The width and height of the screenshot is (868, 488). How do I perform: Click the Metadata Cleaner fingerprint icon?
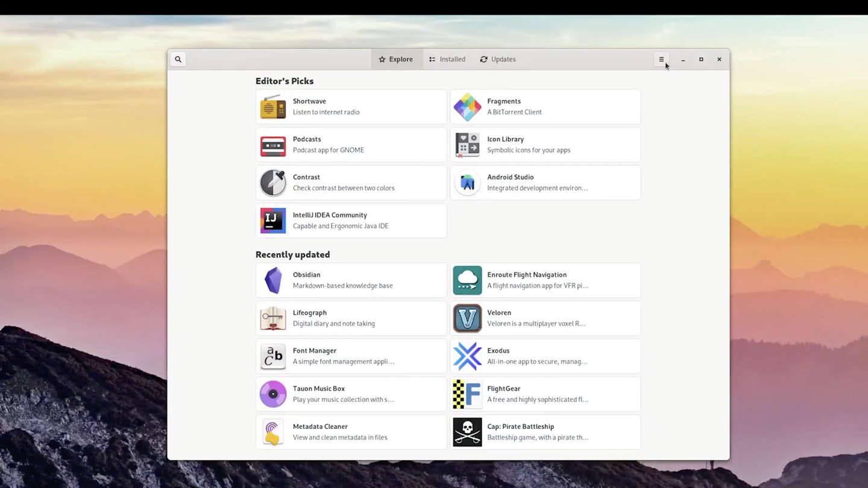(273, 432)
